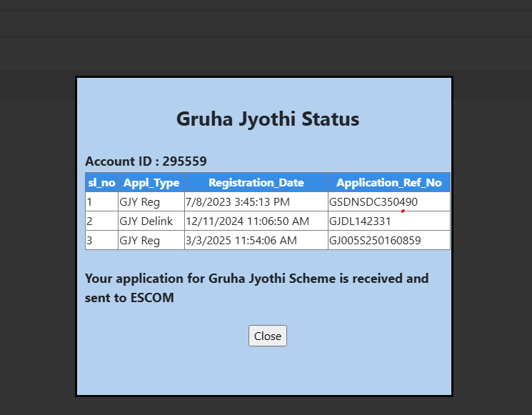
Task: Click the reference number GJDL142331
Action: coord(360,221)
